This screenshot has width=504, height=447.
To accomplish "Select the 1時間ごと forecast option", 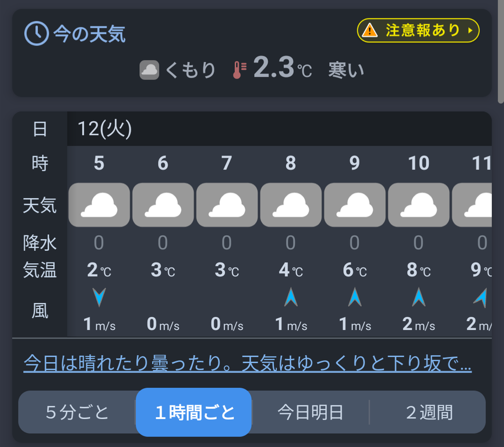I will (x=193, y=412).
